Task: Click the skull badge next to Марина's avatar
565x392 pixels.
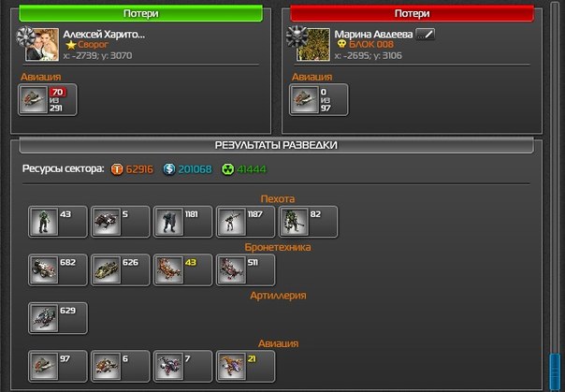Action: point(297,36)
